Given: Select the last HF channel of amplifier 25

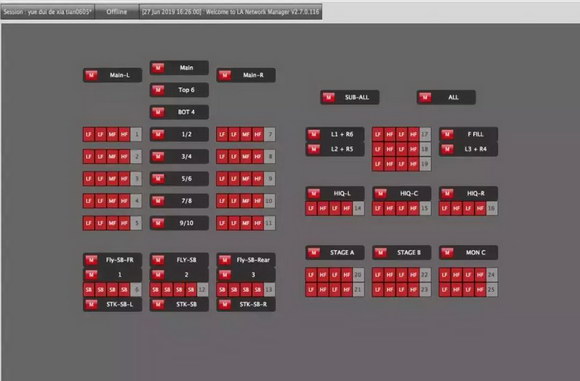Looking at the screenshot, I should click(480, 290).
